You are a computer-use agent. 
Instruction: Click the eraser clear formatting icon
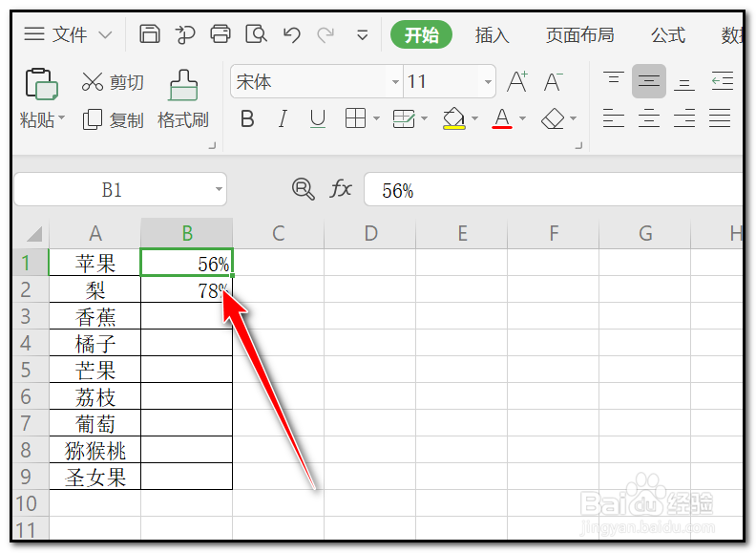pos(553,118)
